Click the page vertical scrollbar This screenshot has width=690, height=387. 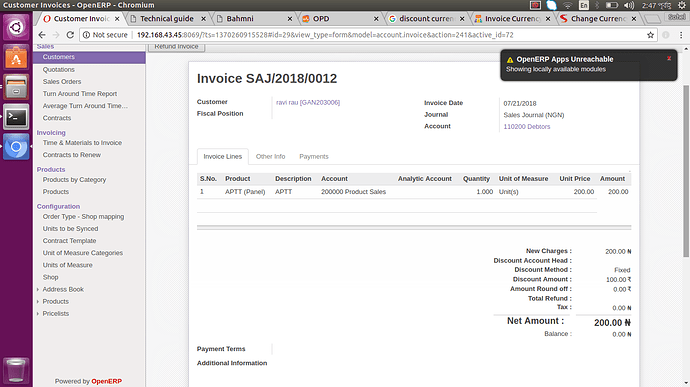(x=686, y=171)
